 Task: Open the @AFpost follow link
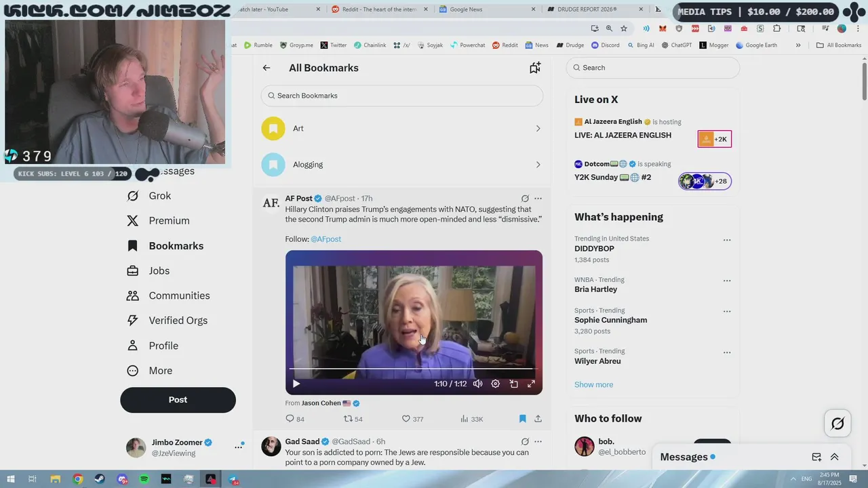(x=325, y=239)
